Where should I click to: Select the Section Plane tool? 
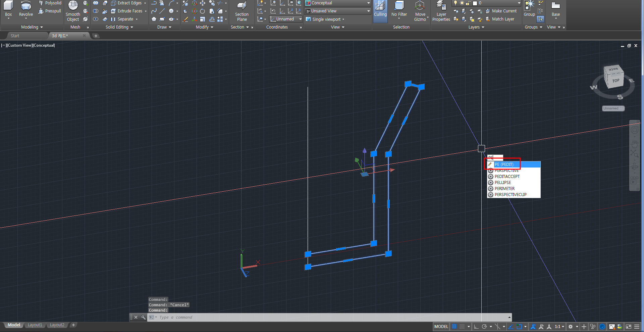[242, 11]
